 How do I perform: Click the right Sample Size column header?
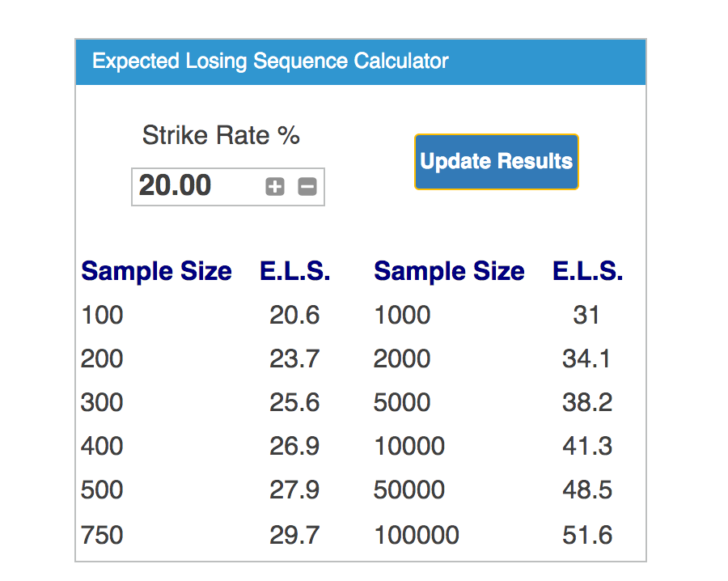coord(450,271)
